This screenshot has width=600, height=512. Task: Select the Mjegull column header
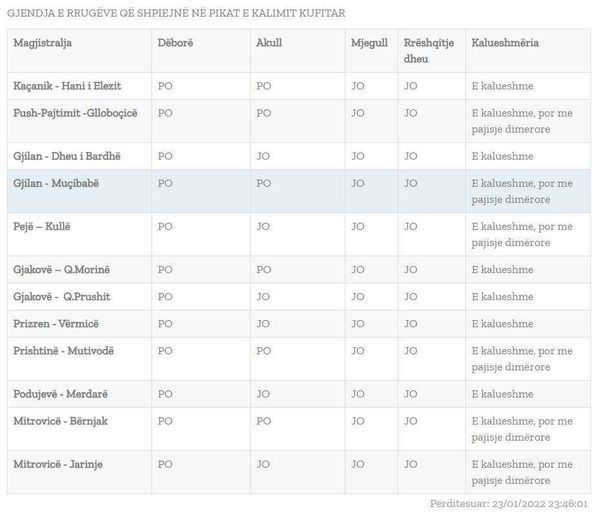[x=369, y=43]
